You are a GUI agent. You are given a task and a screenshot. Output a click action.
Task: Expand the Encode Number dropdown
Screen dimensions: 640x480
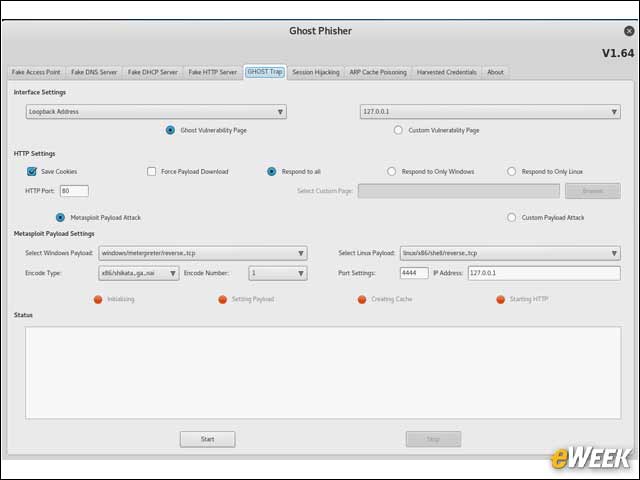278,273
